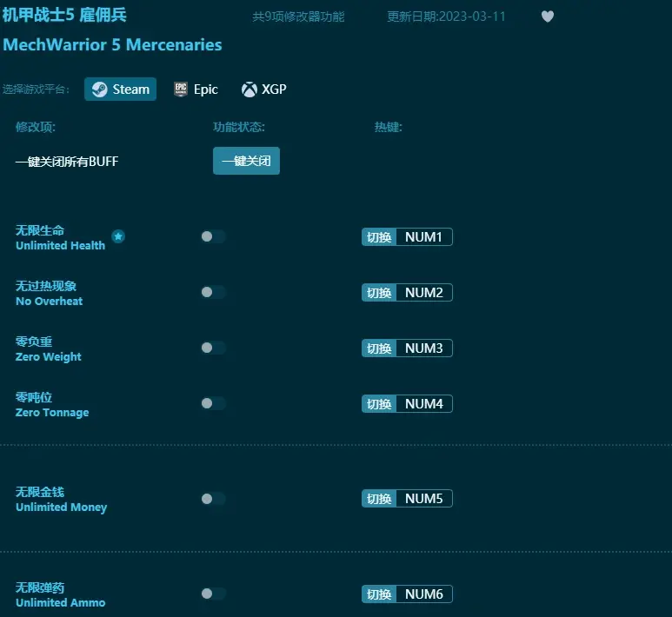This screenshot has width=672, height=617.
Task: Click the NUM6 hotkey field
Action: [x=424, y=594]
